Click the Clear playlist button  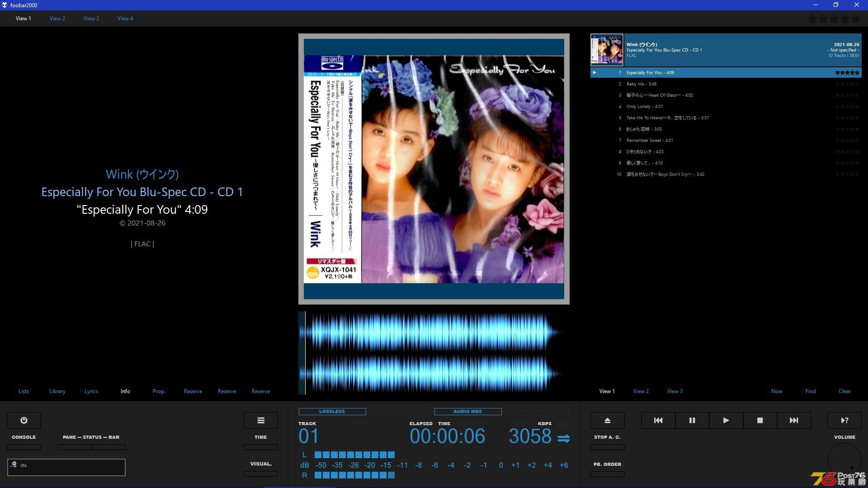pos(844,391)
